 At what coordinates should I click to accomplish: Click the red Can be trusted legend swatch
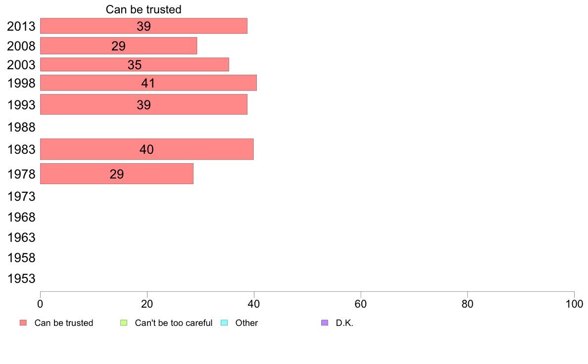point(23,323)
